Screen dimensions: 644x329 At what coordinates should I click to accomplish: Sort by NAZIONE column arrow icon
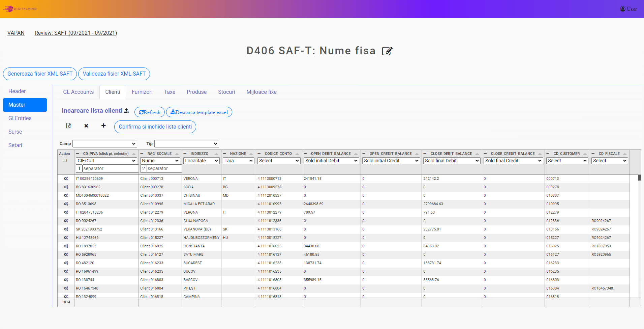click(251, 154)
